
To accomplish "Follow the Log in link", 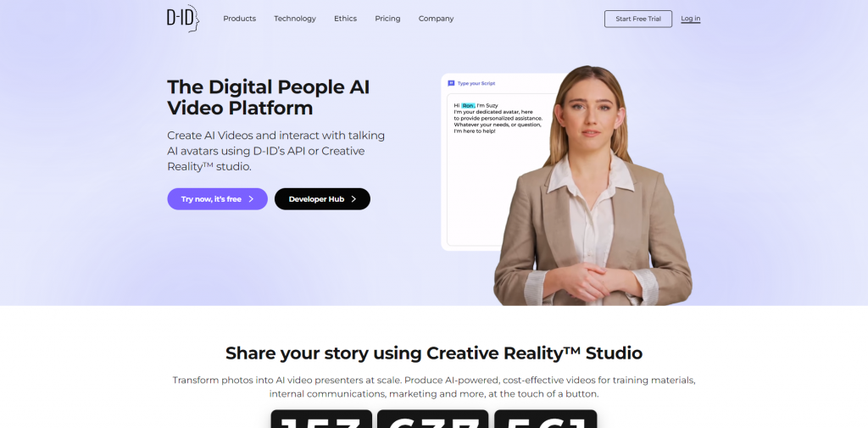I will click(690, 19).
